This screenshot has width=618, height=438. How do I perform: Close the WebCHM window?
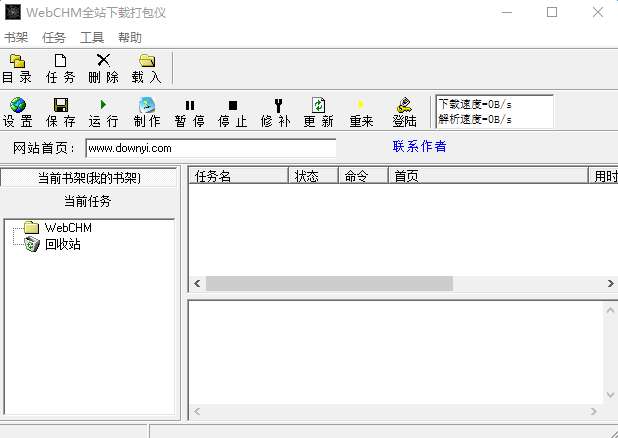[598, 12]
